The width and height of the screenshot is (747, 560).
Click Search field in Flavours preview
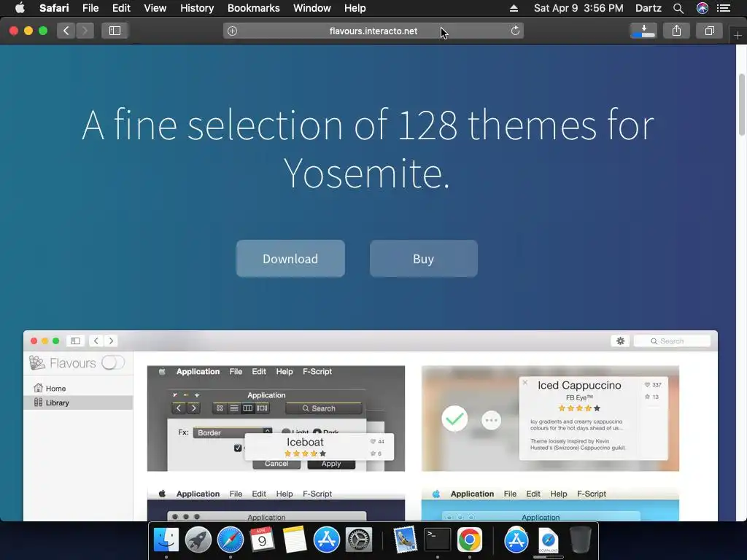[x=672, y=341]
